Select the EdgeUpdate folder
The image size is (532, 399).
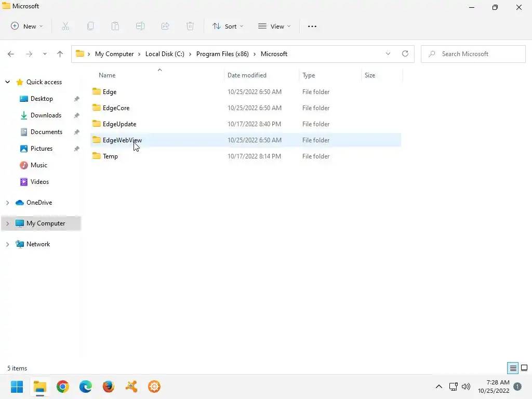119,124
